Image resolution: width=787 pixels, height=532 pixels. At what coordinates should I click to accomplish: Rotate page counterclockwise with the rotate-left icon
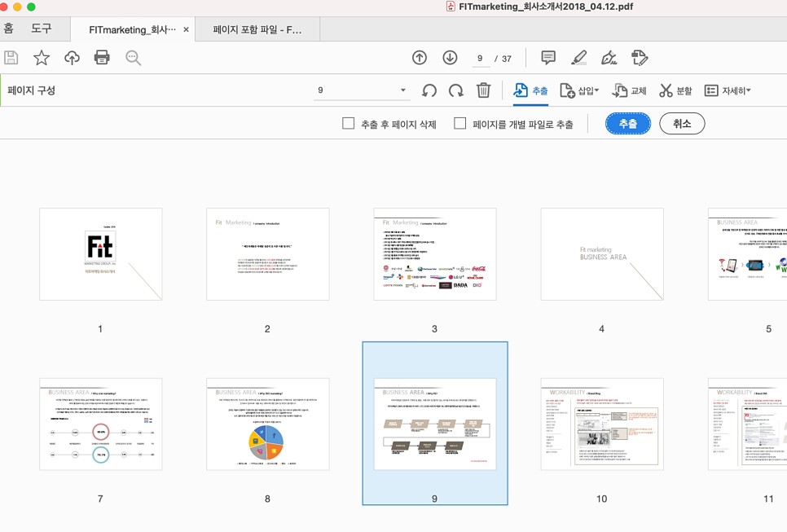(x=430, y=90)
